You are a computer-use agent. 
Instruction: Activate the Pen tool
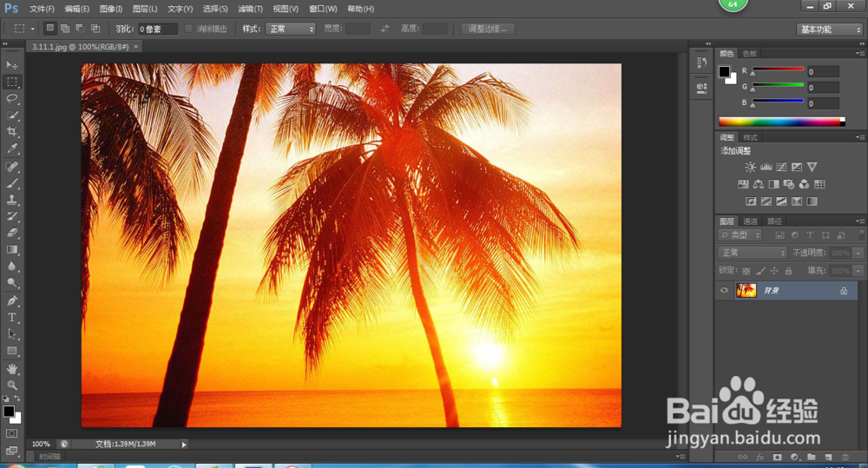[x=11, y=300]
